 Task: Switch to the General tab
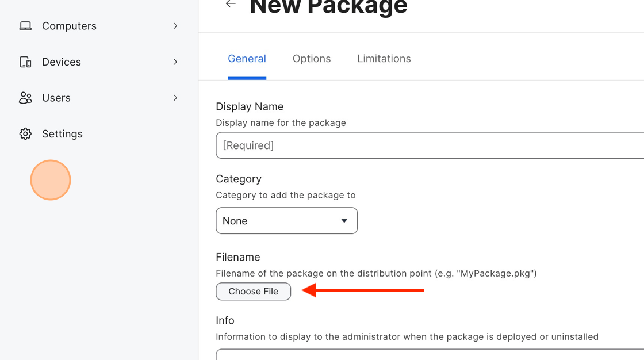pyautogui.click(x=247, y=59)
